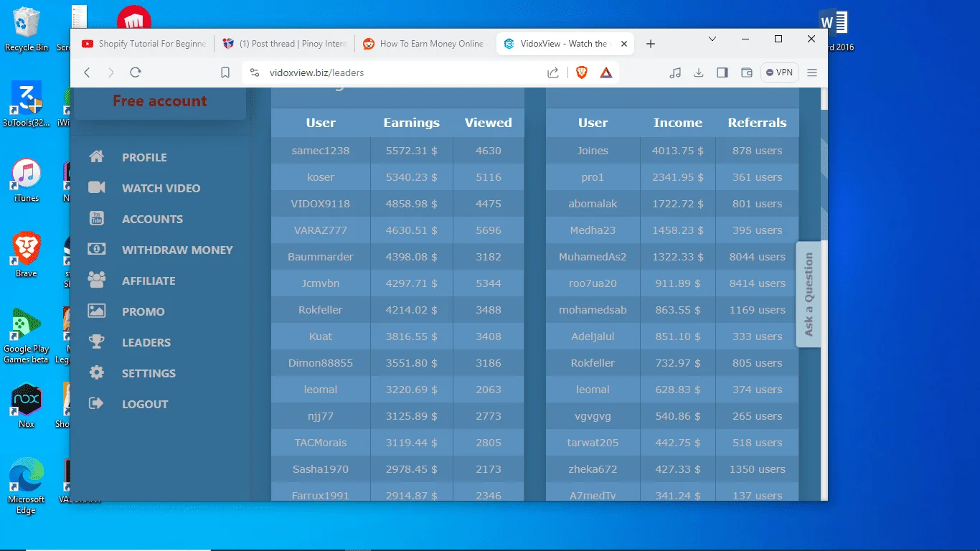
Task: Click user VIDOX9118 row
Action: click(x=397, y=204)
